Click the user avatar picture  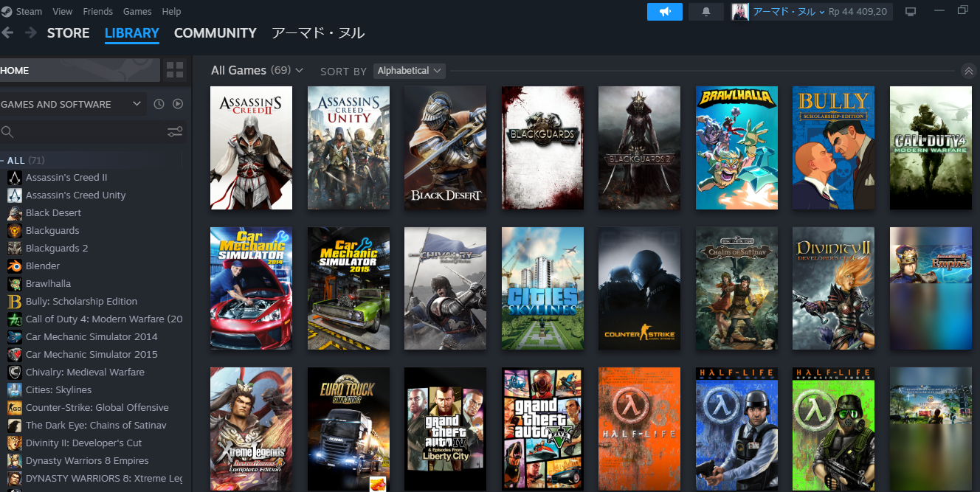[740, 12]
